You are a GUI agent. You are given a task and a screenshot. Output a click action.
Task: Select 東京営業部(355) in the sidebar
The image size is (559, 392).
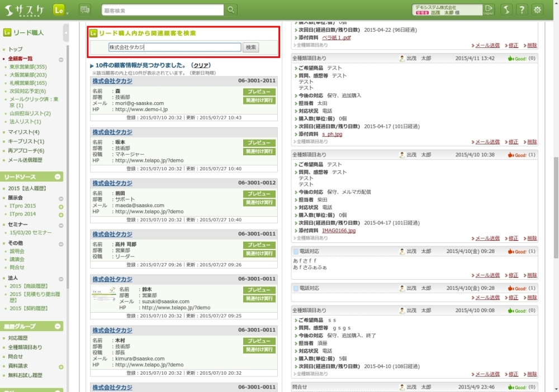(x=28, y=67)
